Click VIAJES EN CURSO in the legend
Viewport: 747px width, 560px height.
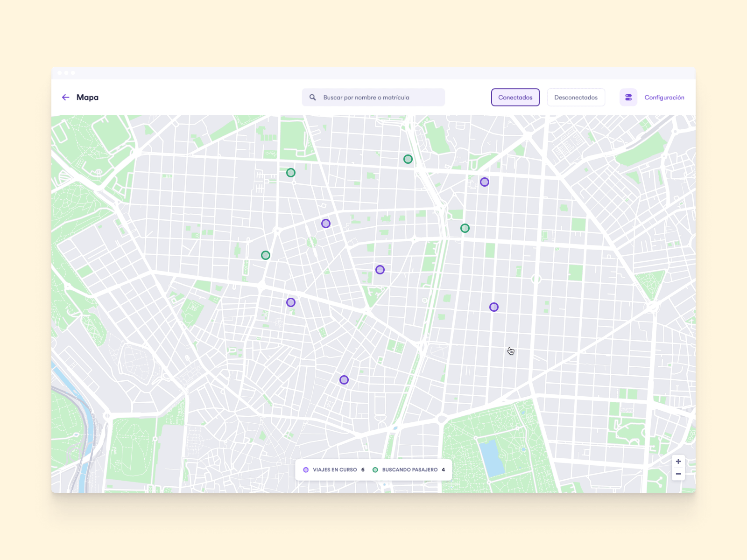pyautogui.click(x=334, y=469)
